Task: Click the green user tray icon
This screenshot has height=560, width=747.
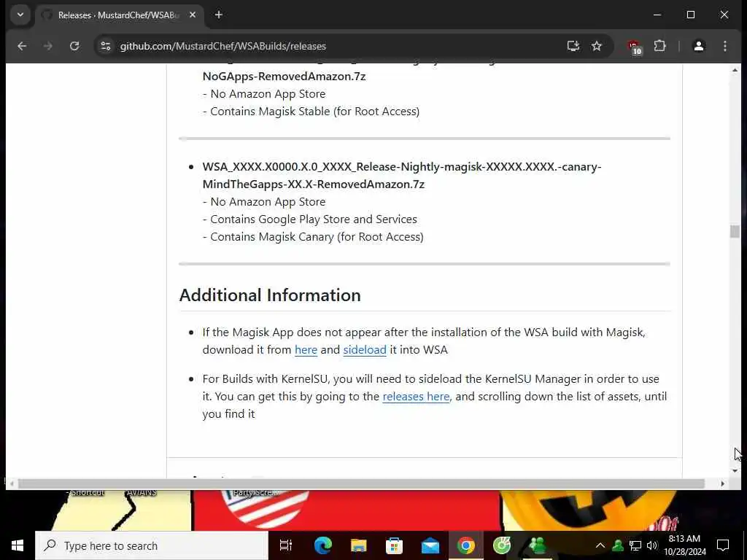Action: tap(617, 545)
